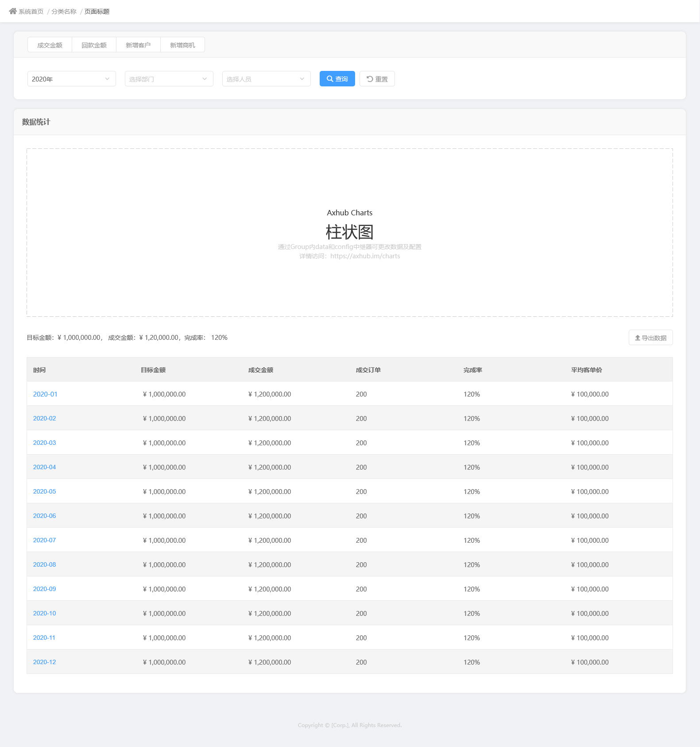700x747 pixels.
Task: Open the 2020-04 row link
Action: coord(45,467)
